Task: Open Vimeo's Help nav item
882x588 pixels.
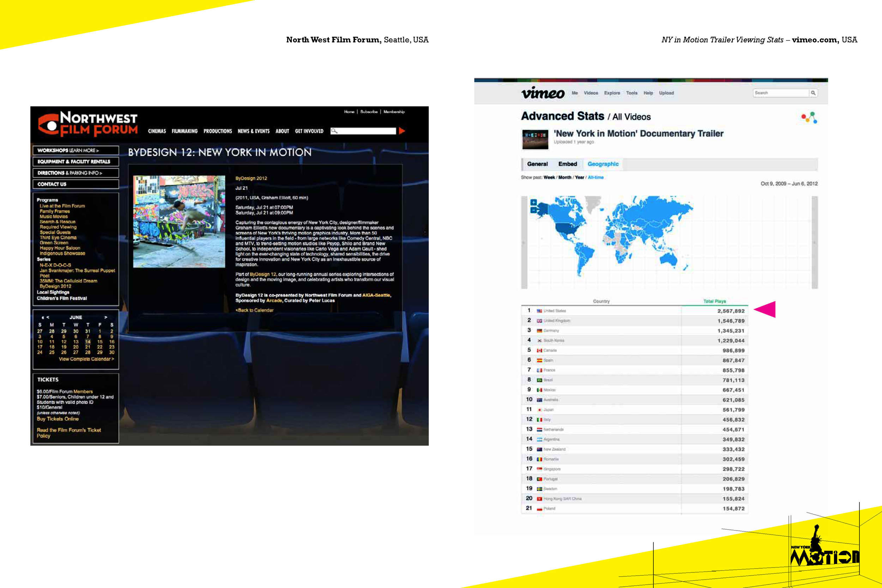Action: [x=648, y=93]
